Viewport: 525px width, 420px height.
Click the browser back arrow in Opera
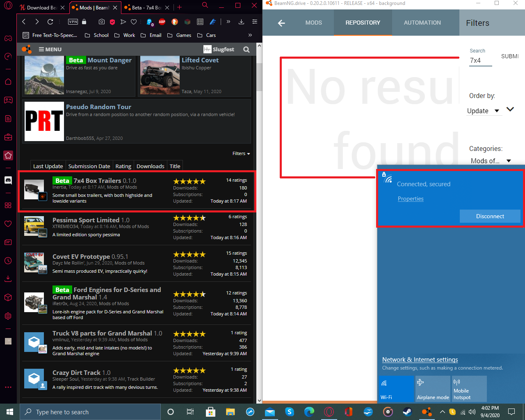(x=24, y=22)
